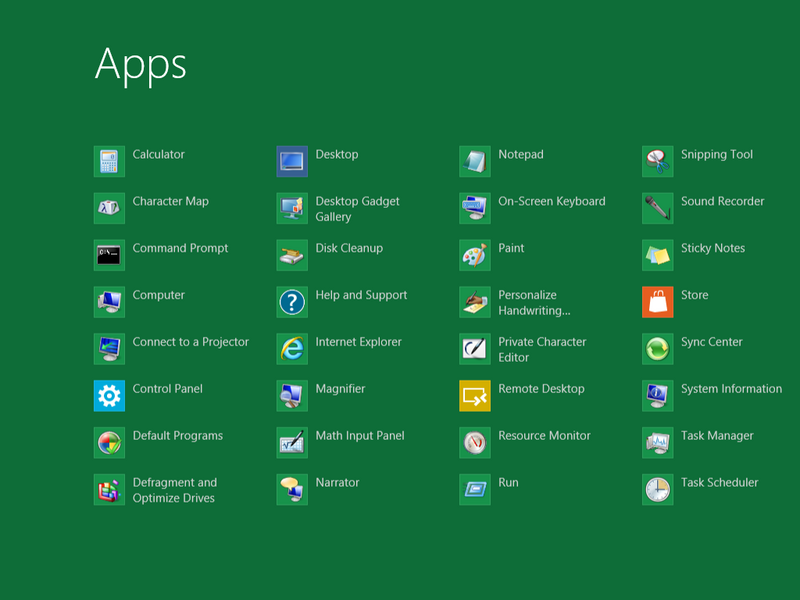Screen dimensions: 800x600
Task: Launch the Remote Desktop icon
Action: 475,396
